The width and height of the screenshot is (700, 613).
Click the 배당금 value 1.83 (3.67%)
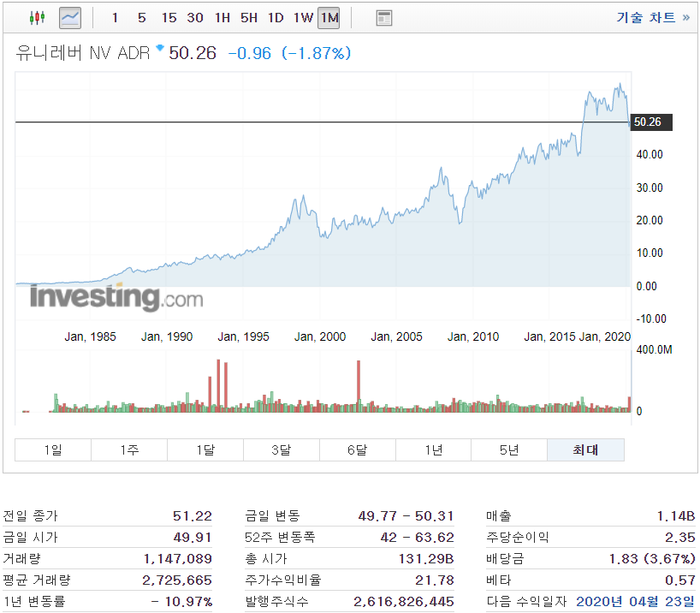point(652,558)
